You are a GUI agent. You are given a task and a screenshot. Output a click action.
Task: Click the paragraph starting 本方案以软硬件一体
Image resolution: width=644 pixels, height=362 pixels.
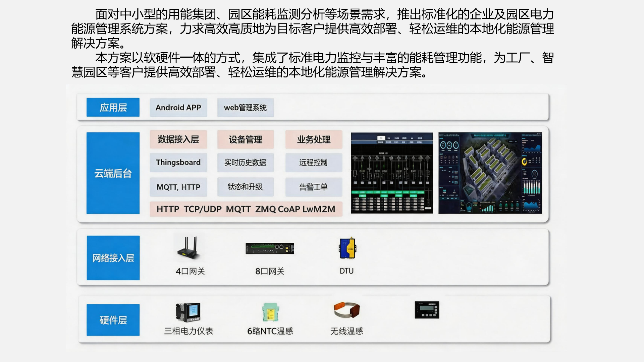pyautogui.click(x=313, y=65)
